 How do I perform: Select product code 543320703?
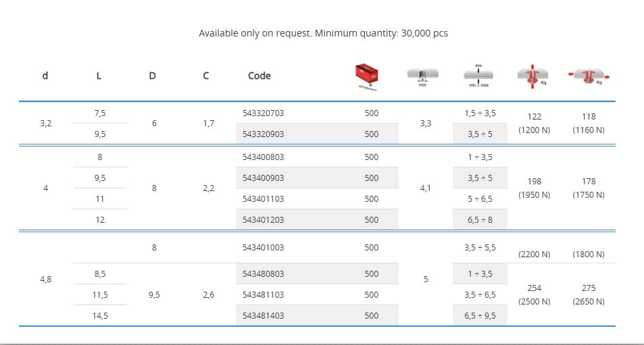click(263, 113)
